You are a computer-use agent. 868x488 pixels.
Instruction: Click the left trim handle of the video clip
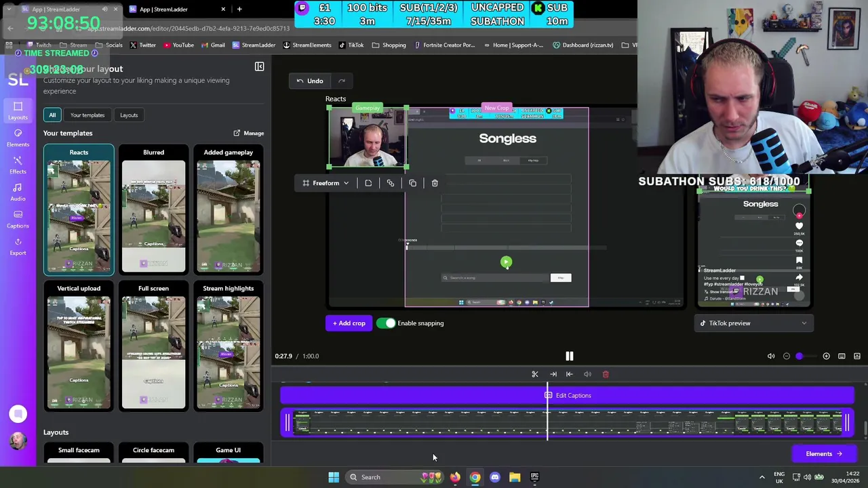(x=287, y=424)
